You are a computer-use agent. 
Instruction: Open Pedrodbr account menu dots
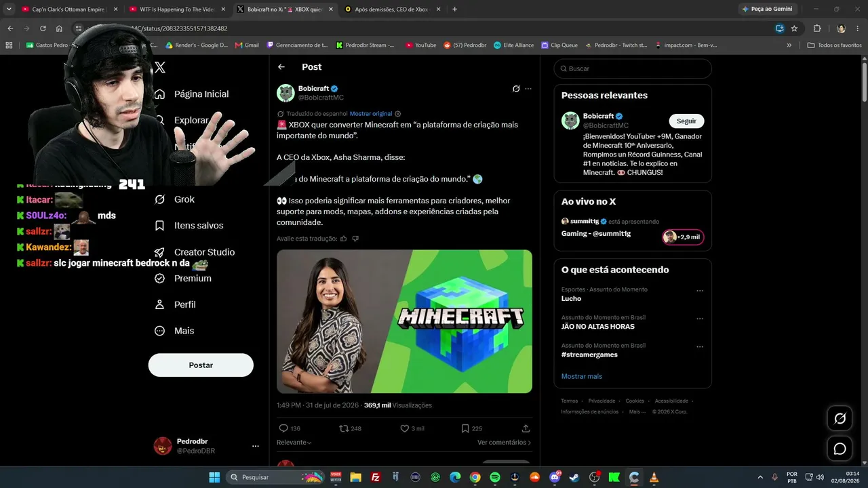256,446
